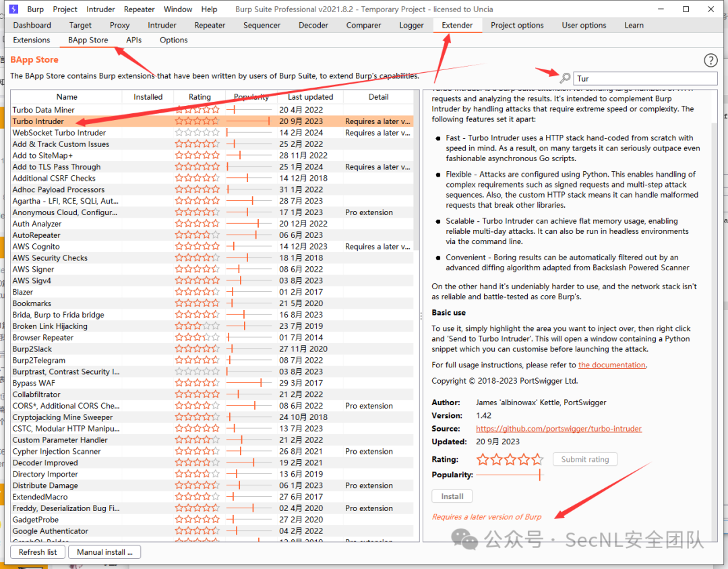
Task: Select the Auth Analyzer row
Action: click(212, 223)
